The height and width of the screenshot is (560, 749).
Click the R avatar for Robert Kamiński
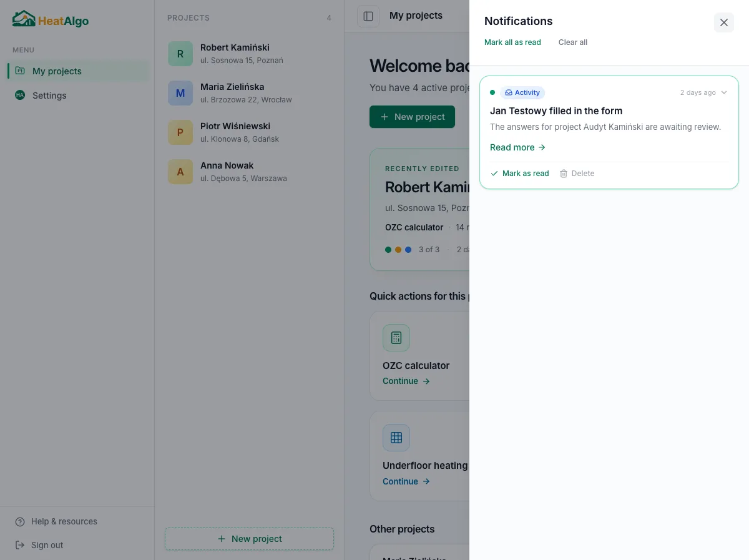180,54
